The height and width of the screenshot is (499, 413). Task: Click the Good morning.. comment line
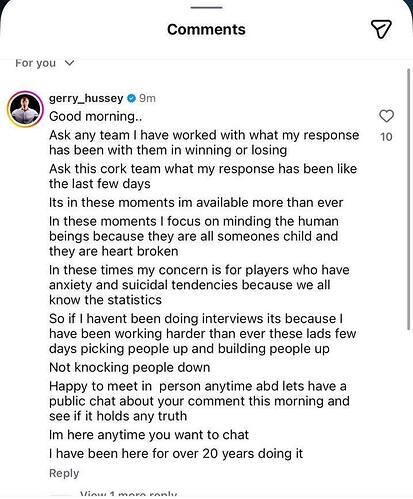point(96,116)
